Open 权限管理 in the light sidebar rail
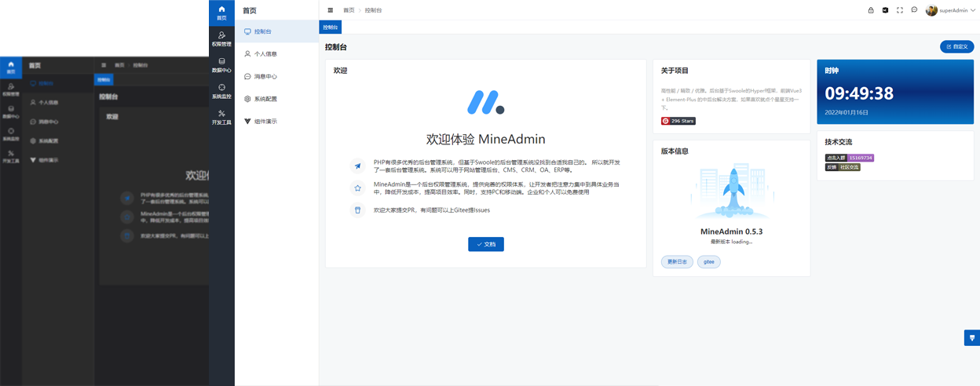 point(221,39)
